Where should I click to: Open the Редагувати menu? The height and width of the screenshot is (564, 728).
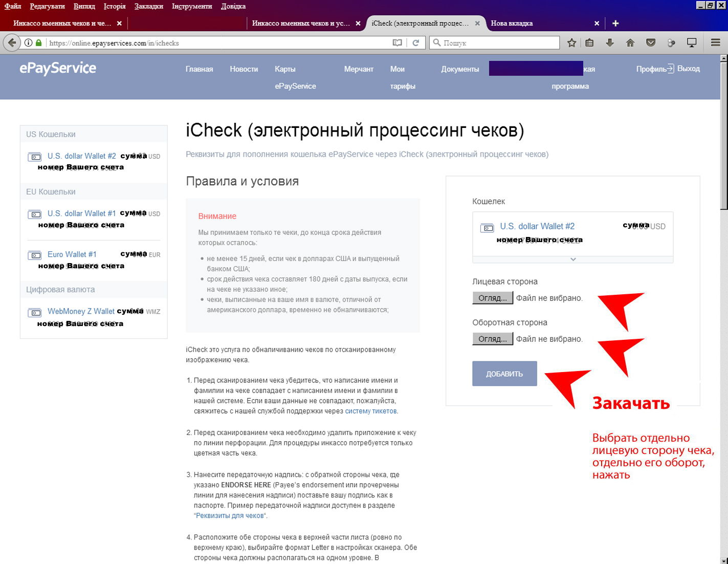47,6
